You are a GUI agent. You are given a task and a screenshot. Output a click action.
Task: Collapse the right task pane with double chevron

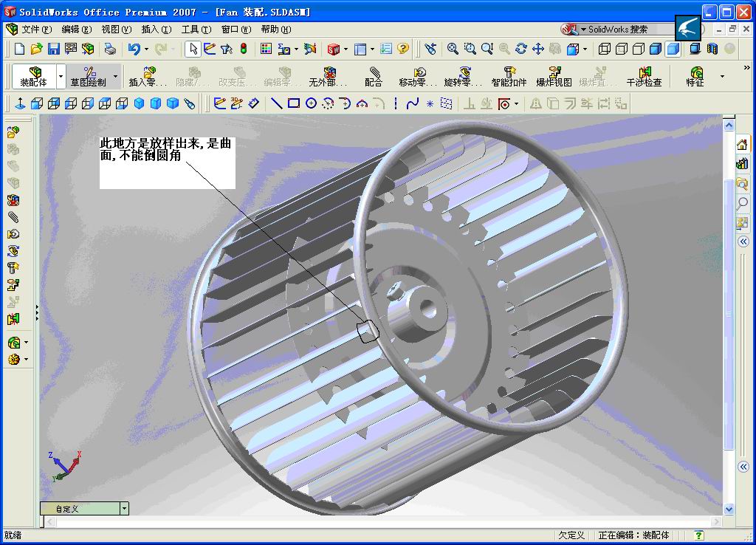coord(743,241)
